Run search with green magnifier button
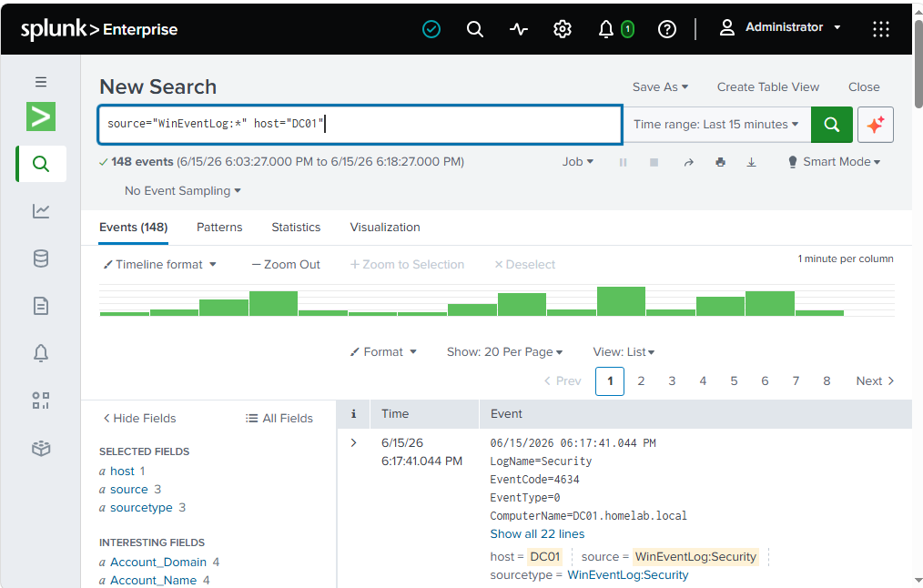Image resolution: width=923 pixels, height=588 pixels. click(831, 124)
